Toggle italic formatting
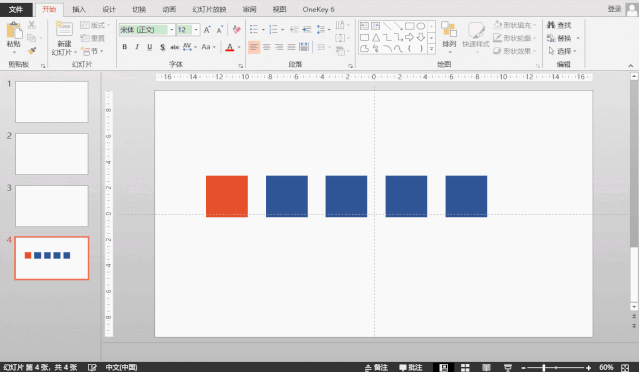639x372 pixels. [137, 47]
